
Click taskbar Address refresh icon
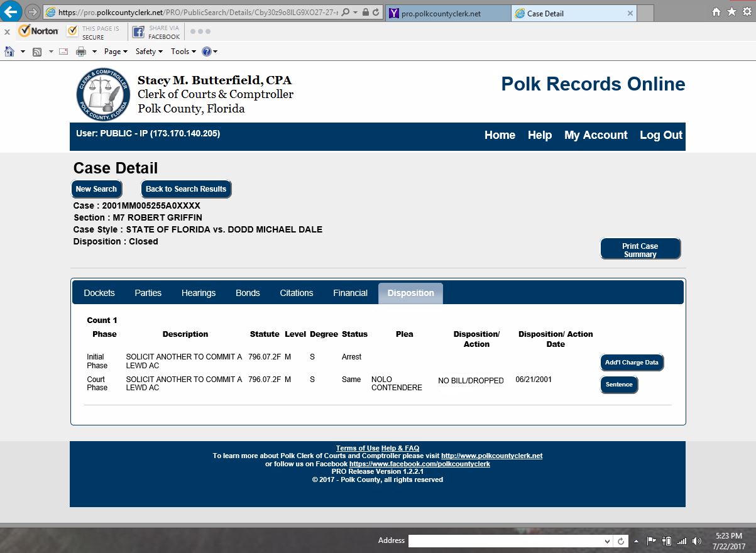621,541
